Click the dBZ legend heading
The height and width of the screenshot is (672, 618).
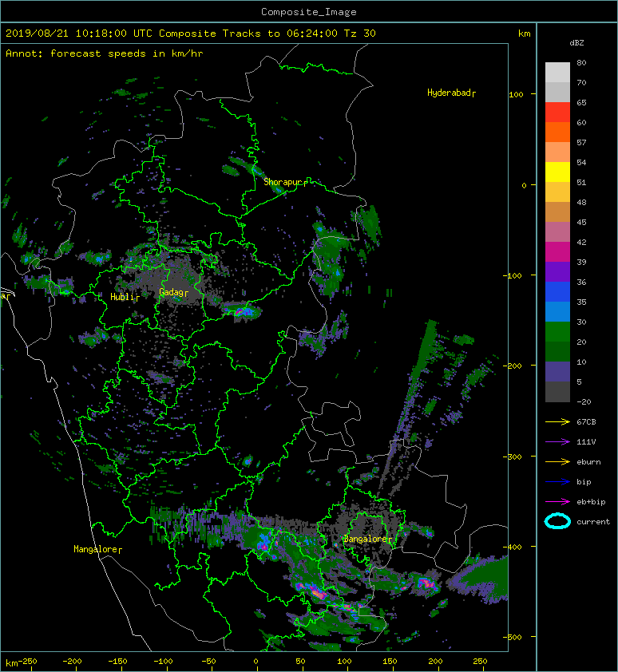coord(576,43)
